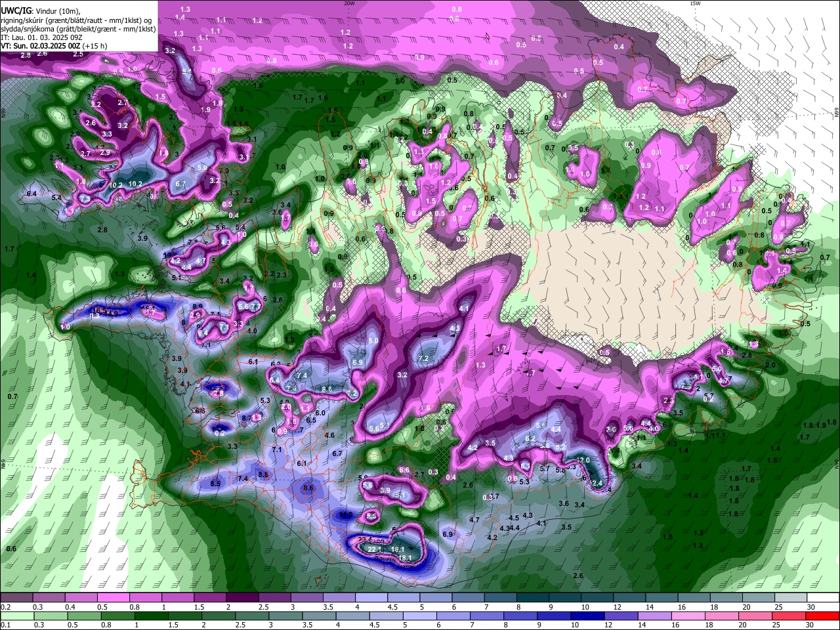Click the 'rigning/skúrir' rain legend description line
The width and height of the screenshot is (840, 630).
pos(77,20)
